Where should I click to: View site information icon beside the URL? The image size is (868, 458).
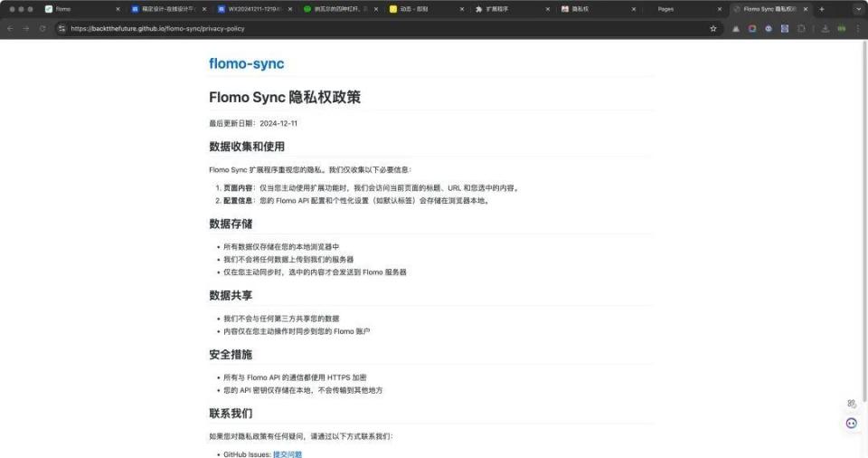click(x=61, y=28)
